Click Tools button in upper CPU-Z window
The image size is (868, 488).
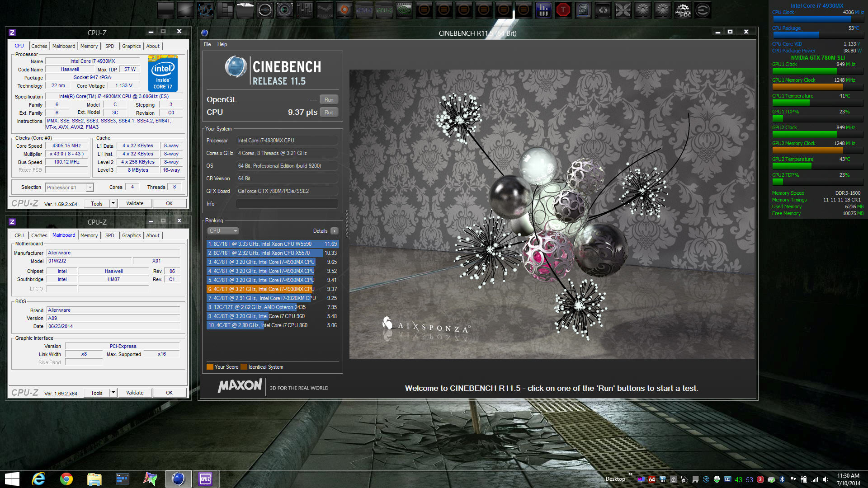point(97,203)
